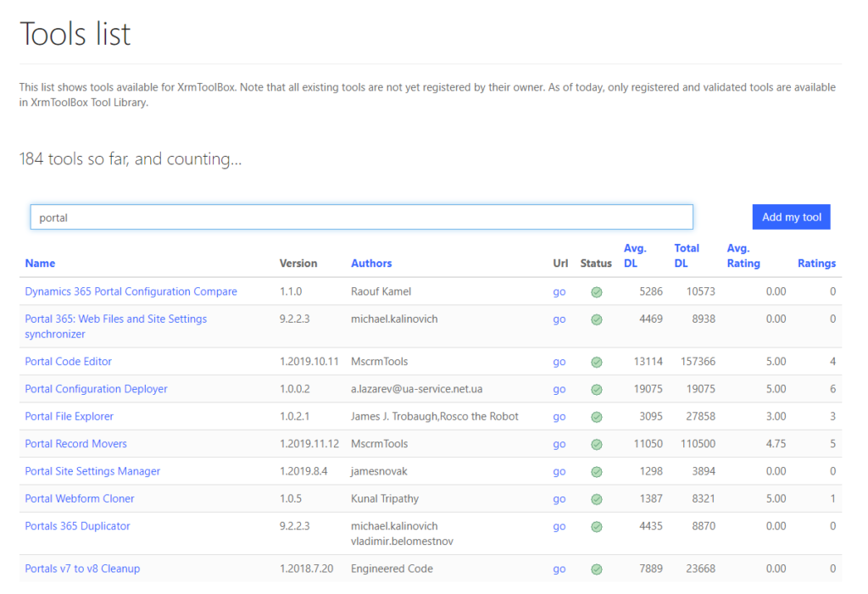The width and height of the screenshot is (868, 594).
Task: Click the status checkmark in the Portals v7 to v8 Cleanup row
Action: 596,569
